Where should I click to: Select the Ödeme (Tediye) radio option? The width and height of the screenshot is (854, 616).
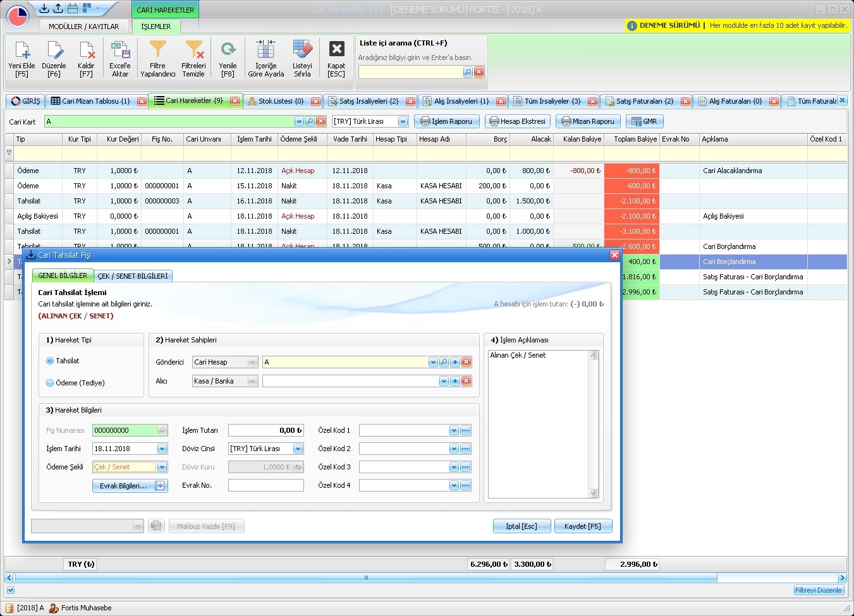tap(50, 383)
